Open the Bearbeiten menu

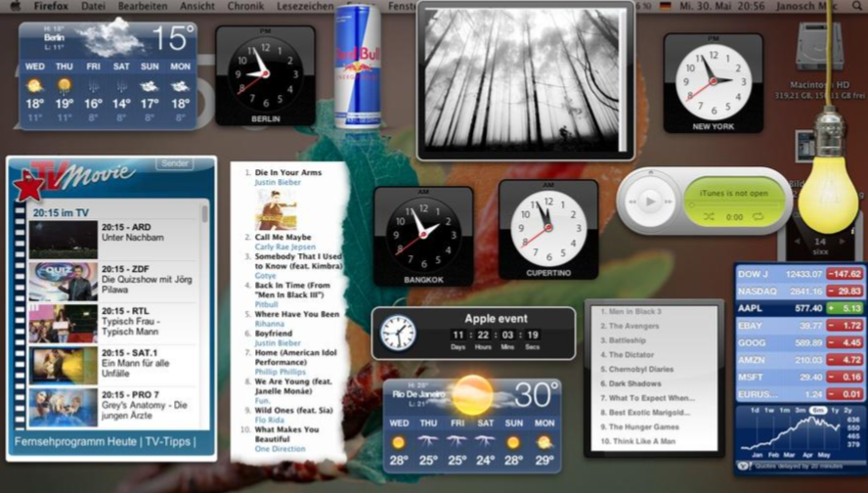pyautogui.click(x=143, y=6)
